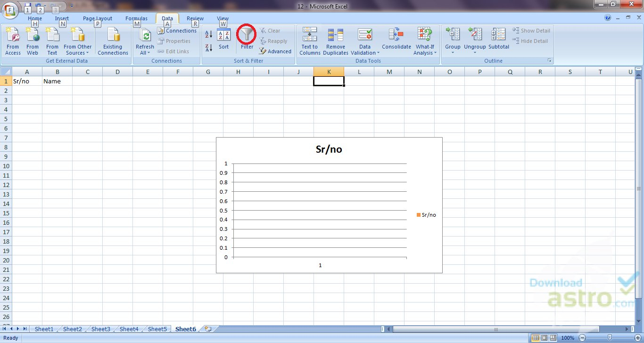This screenshot has height=343, width=644.
Task: Switch to Sheet3 worksheet tab
Action: [x=100, y=329]
